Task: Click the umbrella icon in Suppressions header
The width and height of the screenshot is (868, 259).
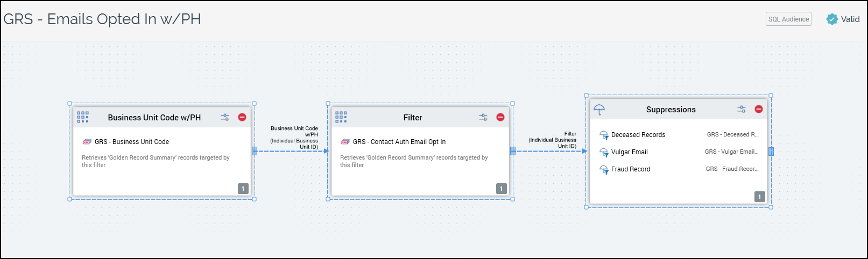Action: (x=599, y=110)
